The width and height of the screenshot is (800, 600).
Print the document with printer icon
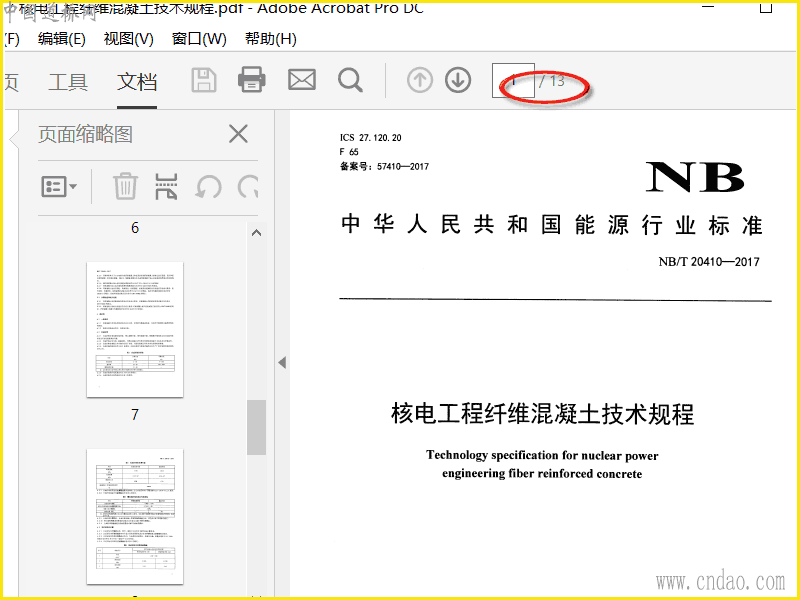pyautogui.click(x=252, y=80)
